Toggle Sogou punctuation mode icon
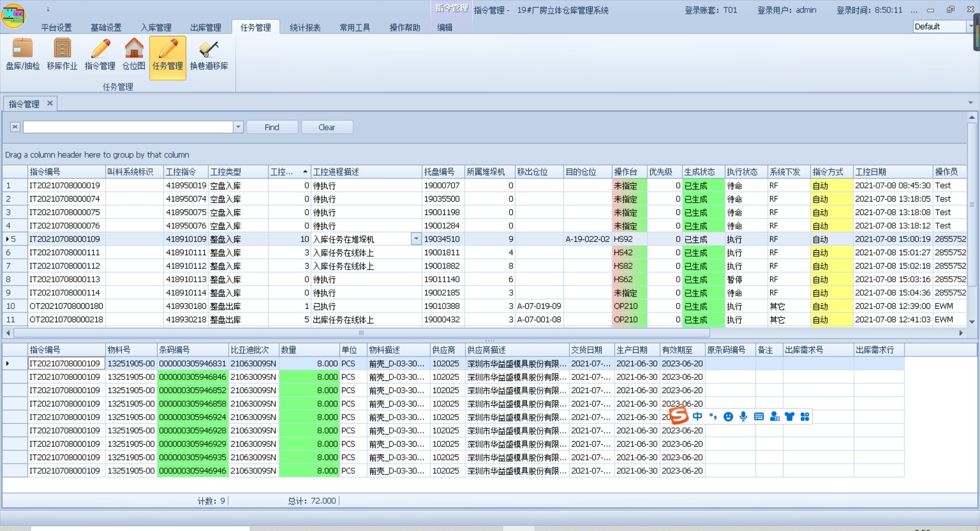Image resolution: width=980 pixels, height=531 pixels. click(x=713, y=417)
